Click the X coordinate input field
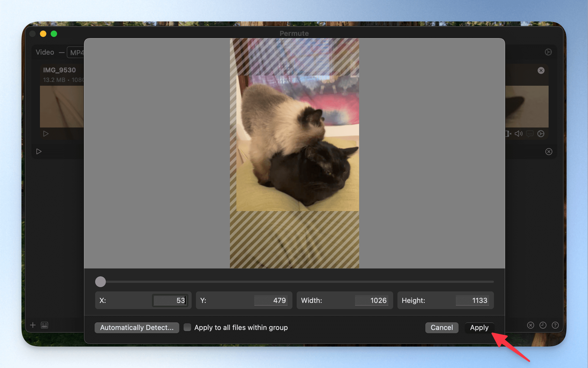The image size is (588, 368). tap(170, 300)
